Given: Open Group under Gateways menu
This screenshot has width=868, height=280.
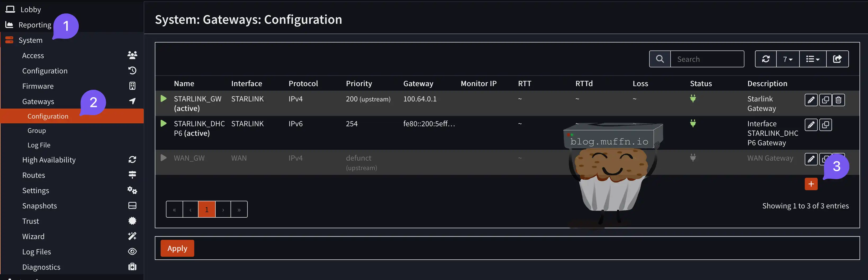Looking at the screenshot, I should pos(37,130).
